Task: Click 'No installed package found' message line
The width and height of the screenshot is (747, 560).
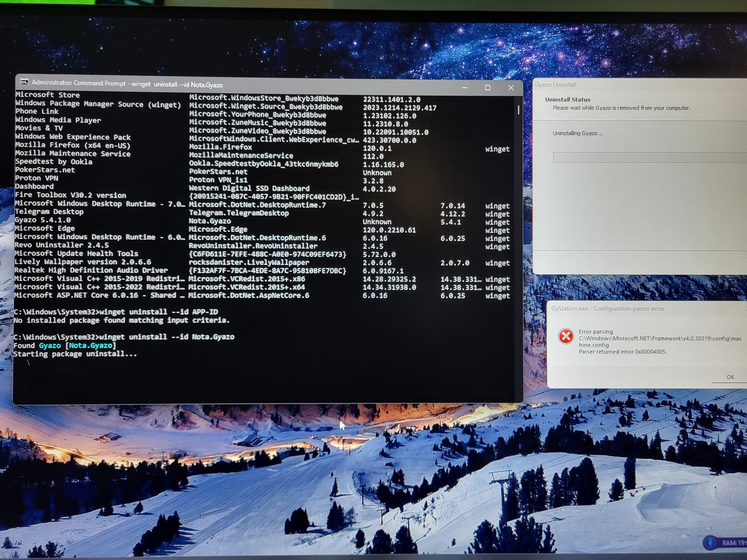Action: pyautogui.click(x=122, y=320)
